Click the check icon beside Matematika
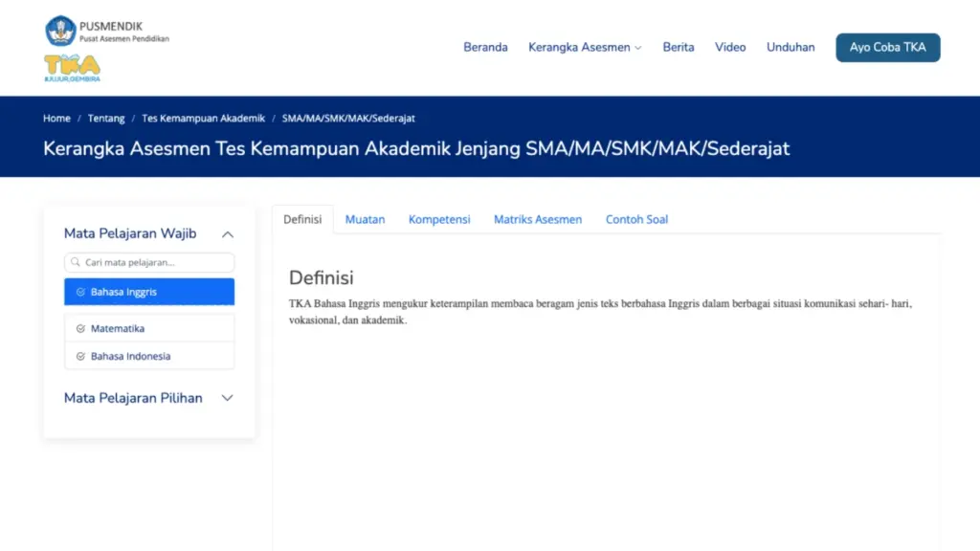Screen dimensions: 980x551 (80, 329)
